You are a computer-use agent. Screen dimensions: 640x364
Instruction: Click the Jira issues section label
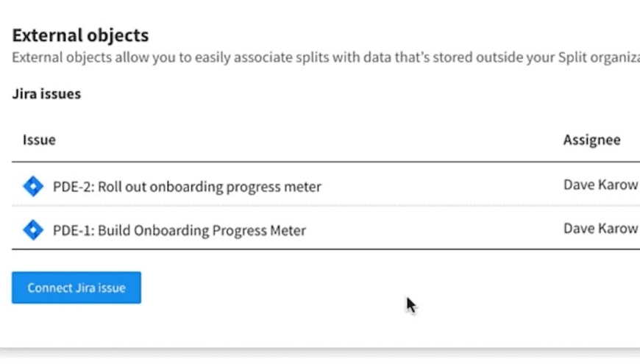tap(46, 94)
